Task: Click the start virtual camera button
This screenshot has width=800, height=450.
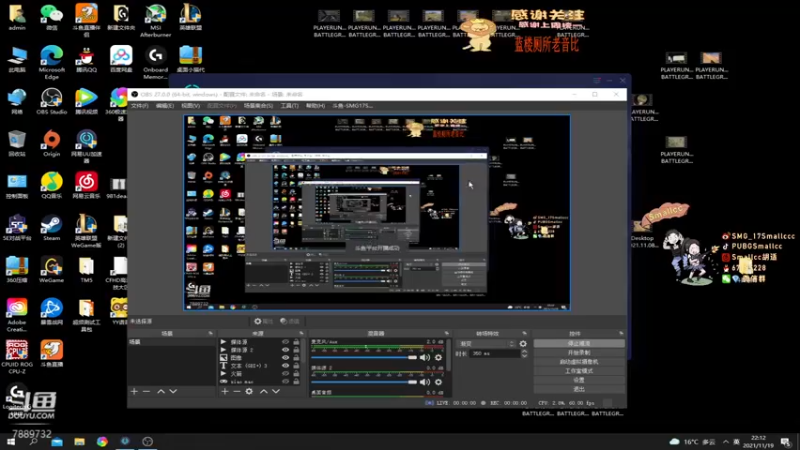Action: 579,362
